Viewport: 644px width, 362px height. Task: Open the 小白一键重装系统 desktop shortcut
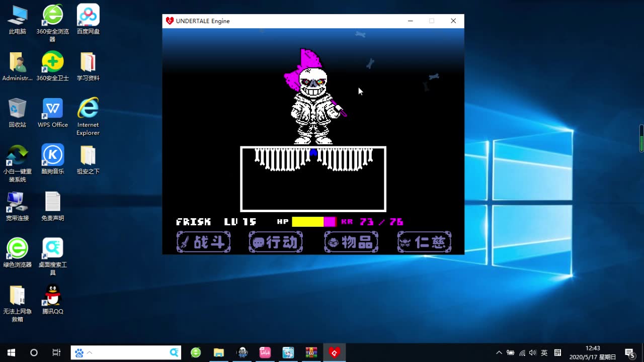pyautogui.click(x=18, y=164)
